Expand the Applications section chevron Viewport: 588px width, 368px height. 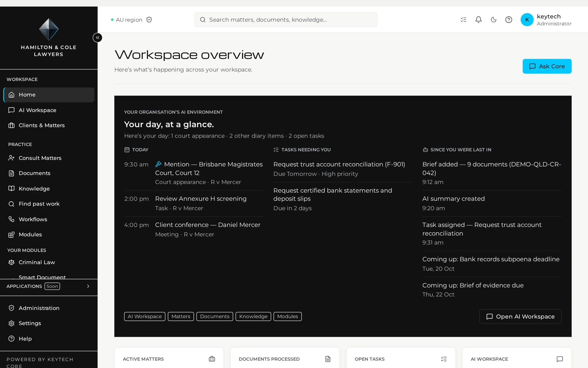tap(88, 286)
